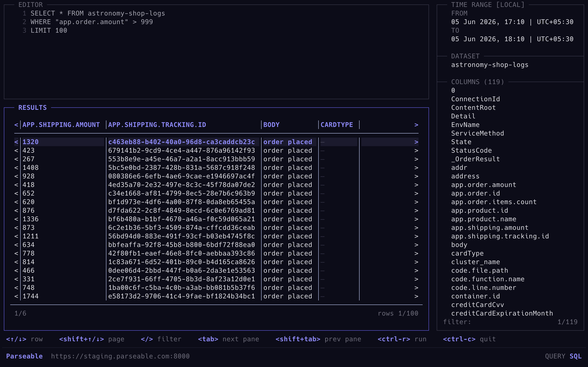Click tracking ID 553b8e9e-a45e-46a7-a2a1-8acc913bbb59
Screen dimensions: 588x367
tap(182, 159)
